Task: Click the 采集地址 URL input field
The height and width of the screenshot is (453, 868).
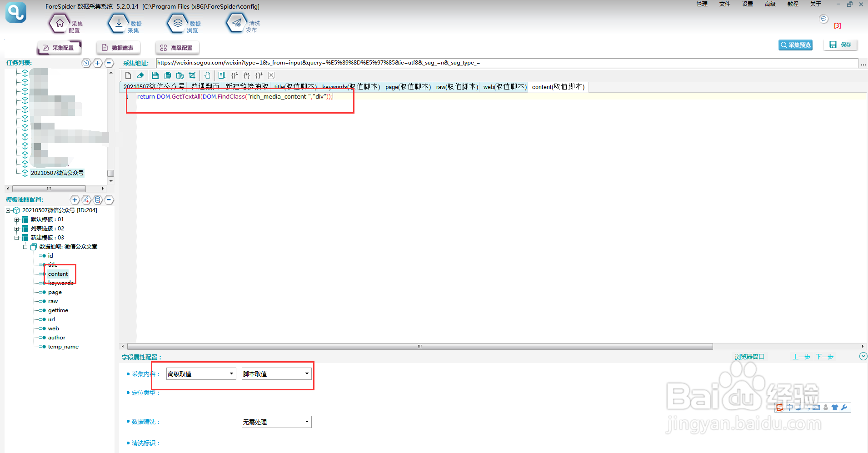Action: (x=507, y=63)
